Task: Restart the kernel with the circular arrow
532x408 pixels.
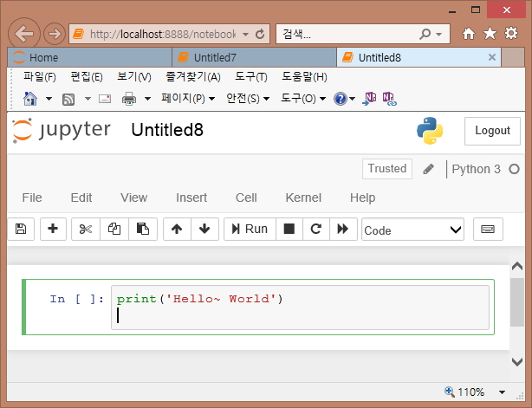Action: point(316,229)
